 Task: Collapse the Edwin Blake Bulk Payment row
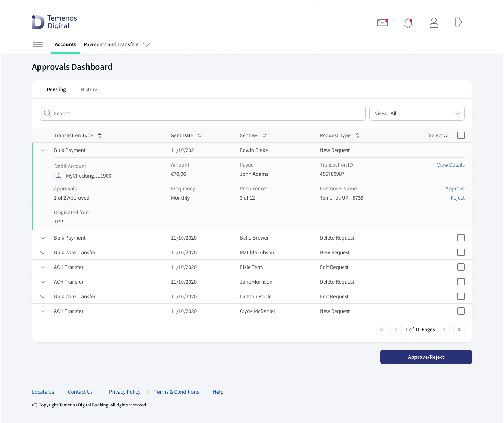(43, 150)
